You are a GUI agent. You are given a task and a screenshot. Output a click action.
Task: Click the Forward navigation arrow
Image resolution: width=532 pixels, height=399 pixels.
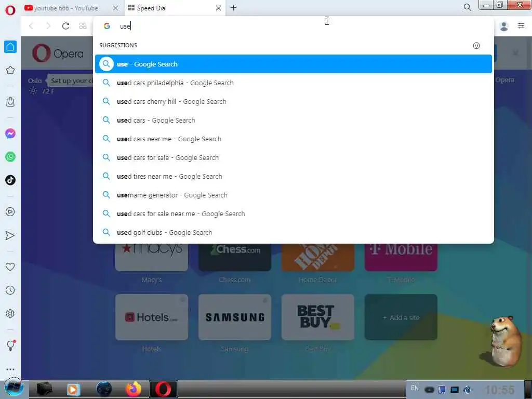tap(48, 26)
